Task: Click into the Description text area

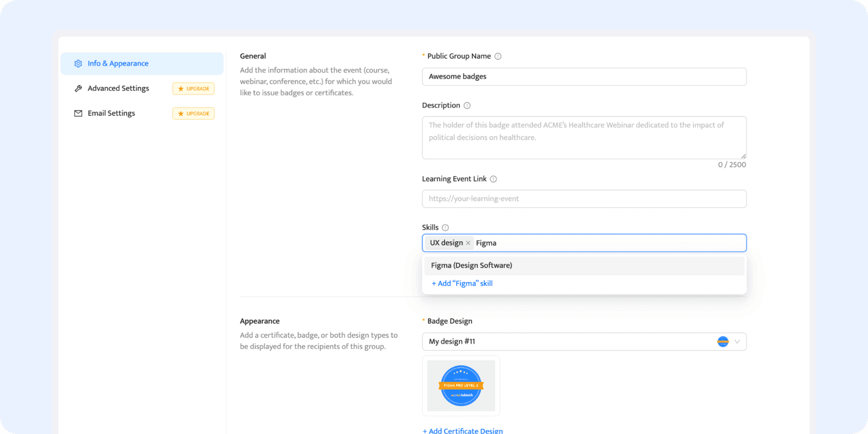Action: click(x=584, y=137)
